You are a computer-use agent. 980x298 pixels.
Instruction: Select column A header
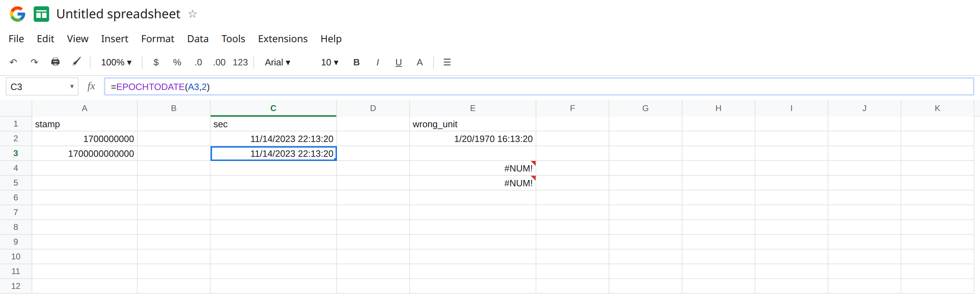[85, 108]
